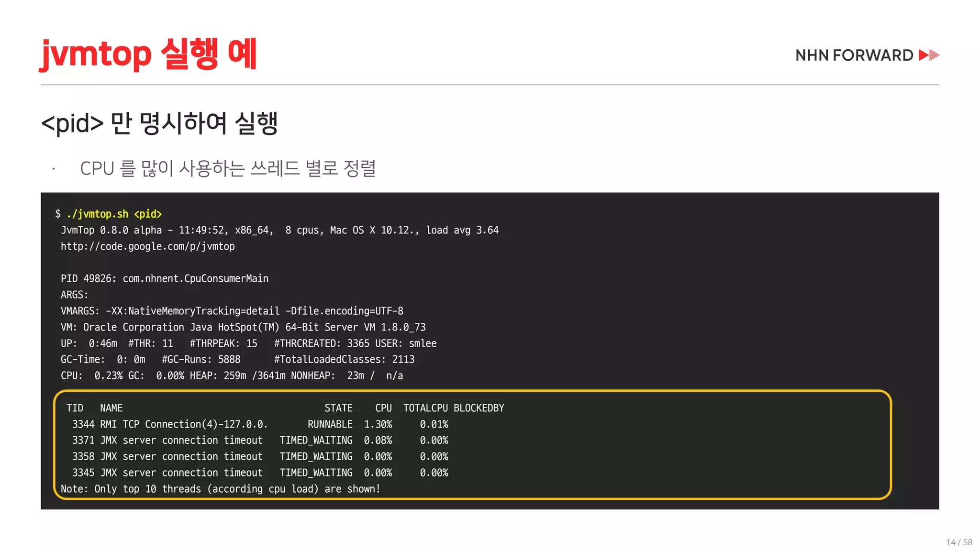Click the VMARGS NativeMemoryTracking line
The image size is (980, 551).
(232, 311)
